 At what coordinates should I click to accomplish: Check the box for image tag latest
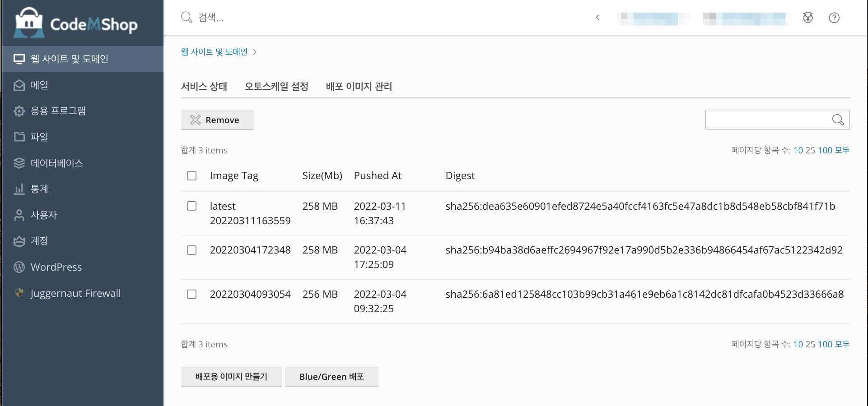(x=192, y=206)
